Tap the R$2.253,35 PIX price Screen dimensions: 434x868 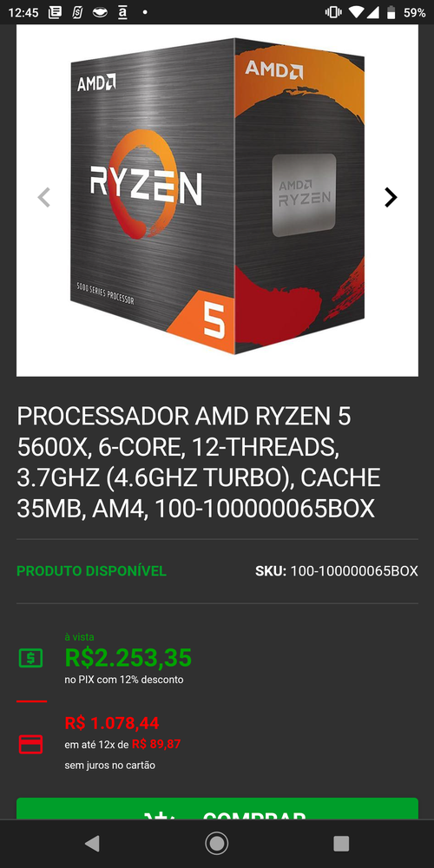click(x=128, y=658)
